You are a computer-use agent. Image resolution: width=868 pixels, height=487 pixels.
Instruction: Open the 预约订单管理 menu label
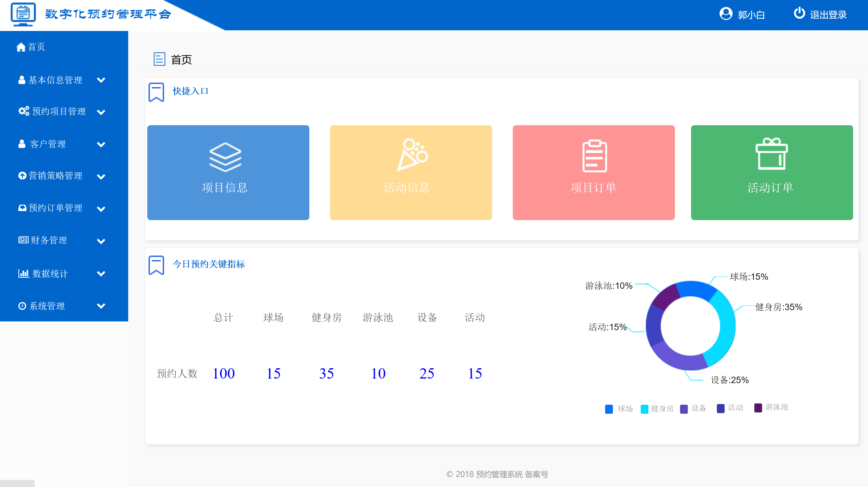click(x=56, y=208)
